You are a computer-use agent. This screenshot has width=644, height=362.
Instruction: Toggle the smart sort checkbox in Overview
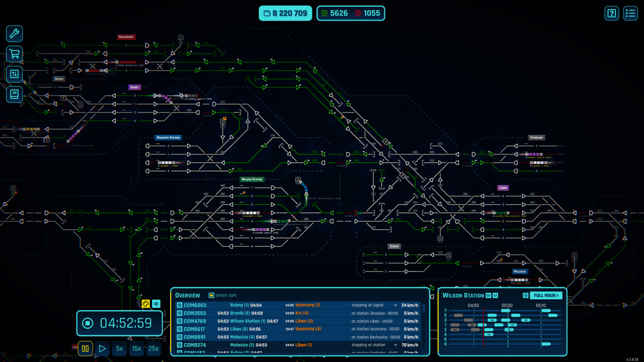point(211,295)
